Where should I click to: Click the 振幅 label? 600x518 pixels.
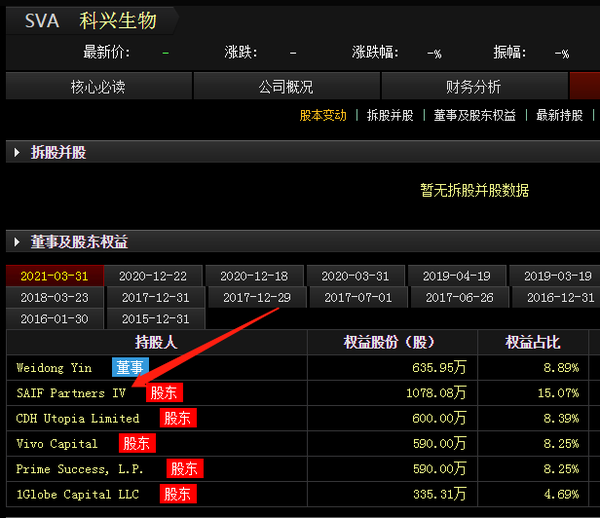pyautogui.click(x=510, y=52)
